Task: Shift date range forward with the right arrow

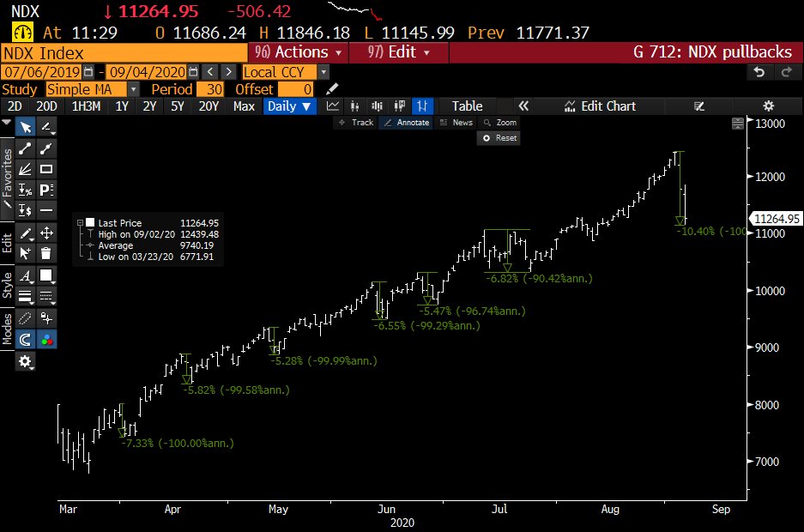Action: point(229,72)
